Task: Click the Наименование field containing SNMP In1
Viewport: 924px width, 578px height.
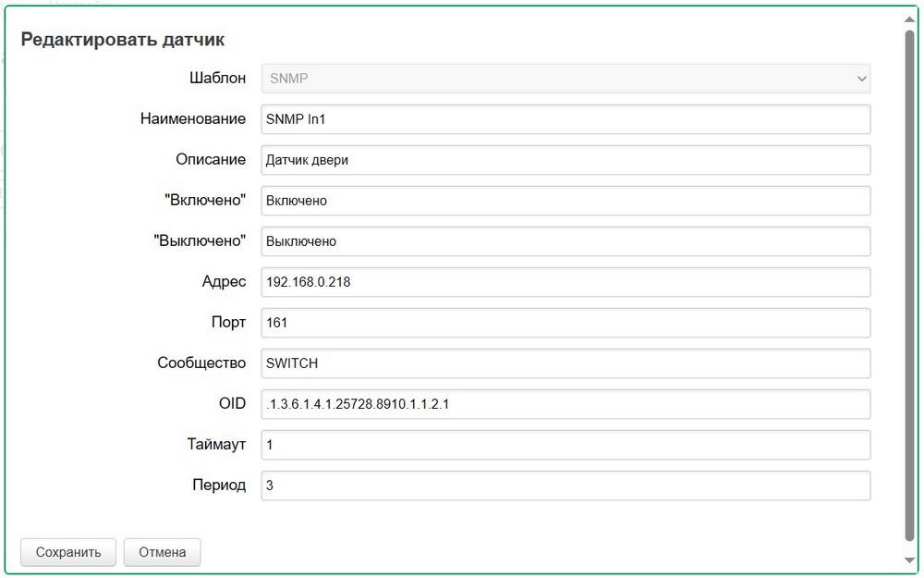Action: [x=565, y=119]
